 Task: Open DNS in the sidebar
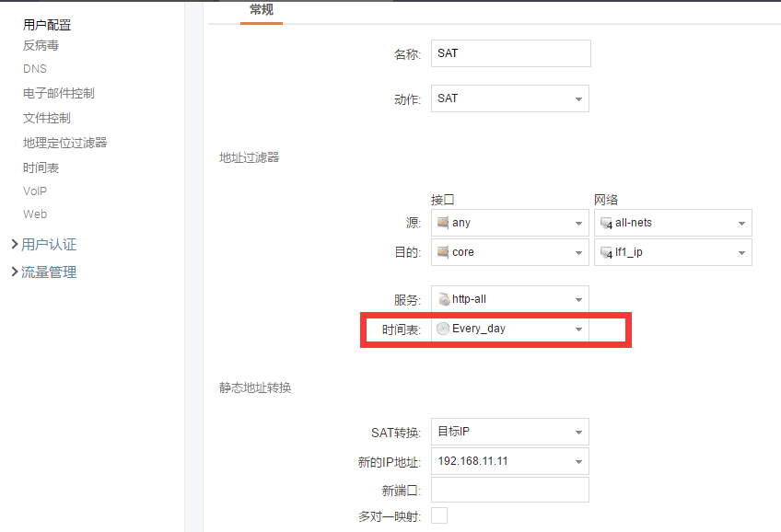click(35, 69)
